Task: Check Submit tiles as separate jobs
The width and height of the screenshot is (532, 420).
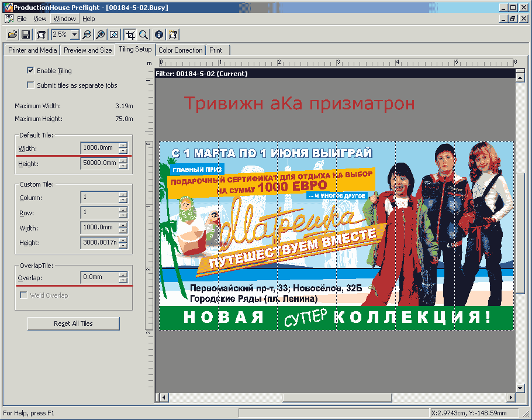Action: [x=30, y=85]
